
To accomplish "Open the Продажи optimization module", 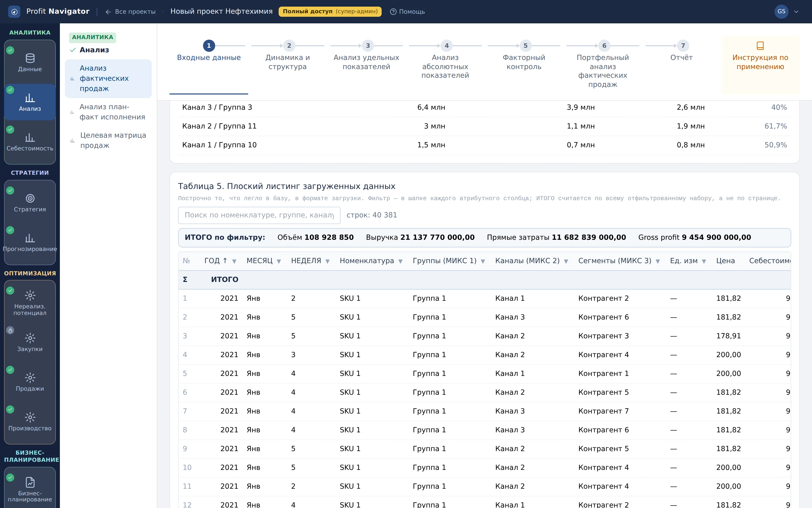I will click(30, 382).
